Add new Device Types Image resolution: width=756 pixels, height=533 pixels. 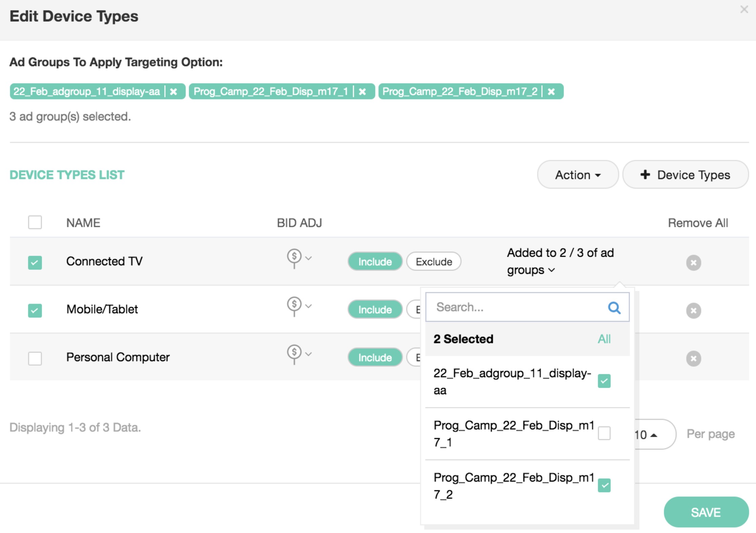pyautogui.click(x=686, y=175)
